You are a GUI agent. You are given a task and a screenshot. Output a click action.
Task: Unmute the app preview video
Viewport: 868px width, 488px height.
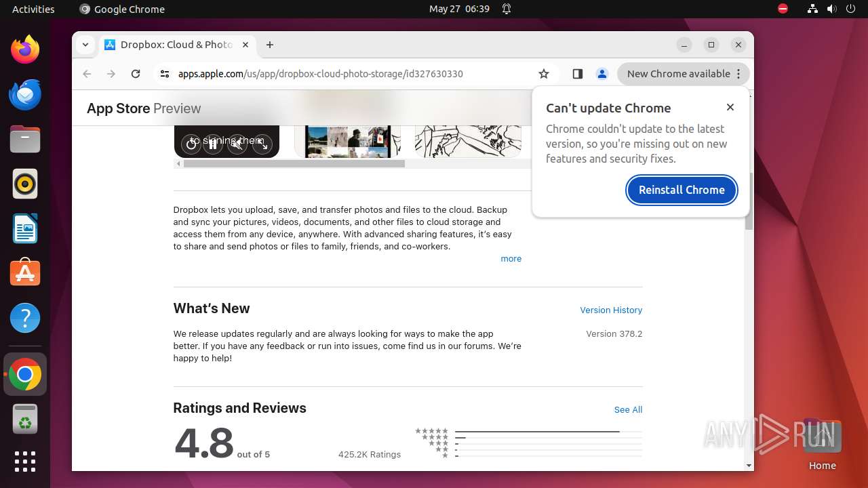point(237,144)
